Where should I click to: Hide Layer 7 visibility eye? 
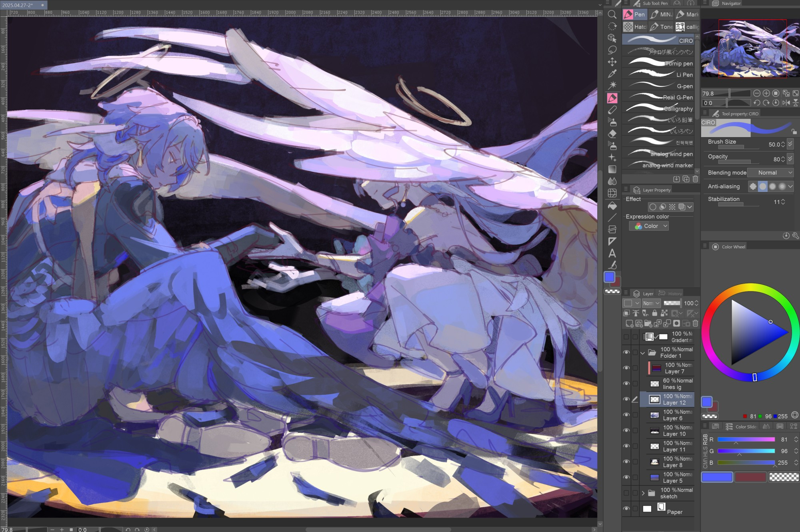tap(626, 368)
